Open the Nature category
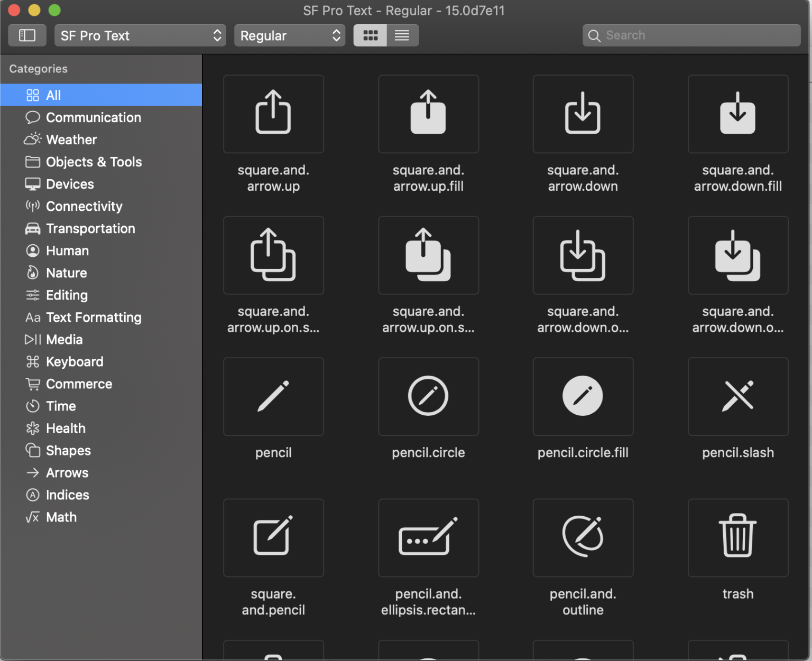Viewport: 812px width, 661px height. pos(101,273)
